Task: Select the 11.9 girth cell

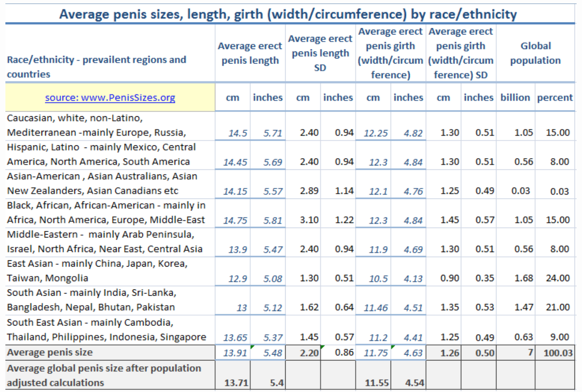Action: click(x=378, y=250)
